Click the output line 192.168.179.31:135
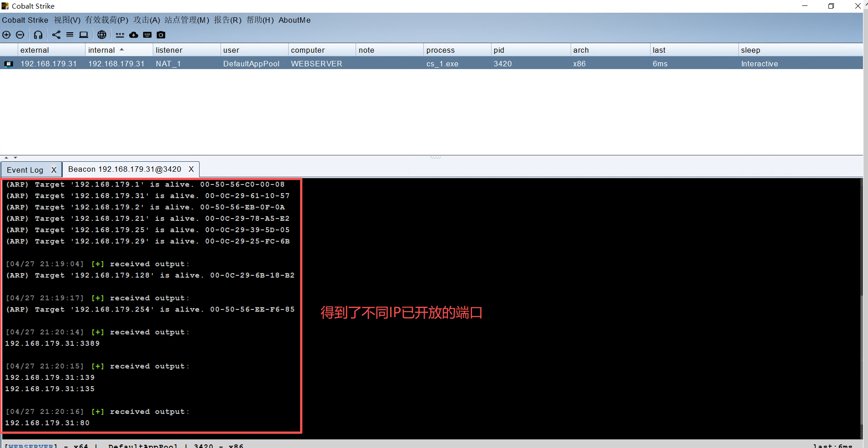 coord(50,389)
